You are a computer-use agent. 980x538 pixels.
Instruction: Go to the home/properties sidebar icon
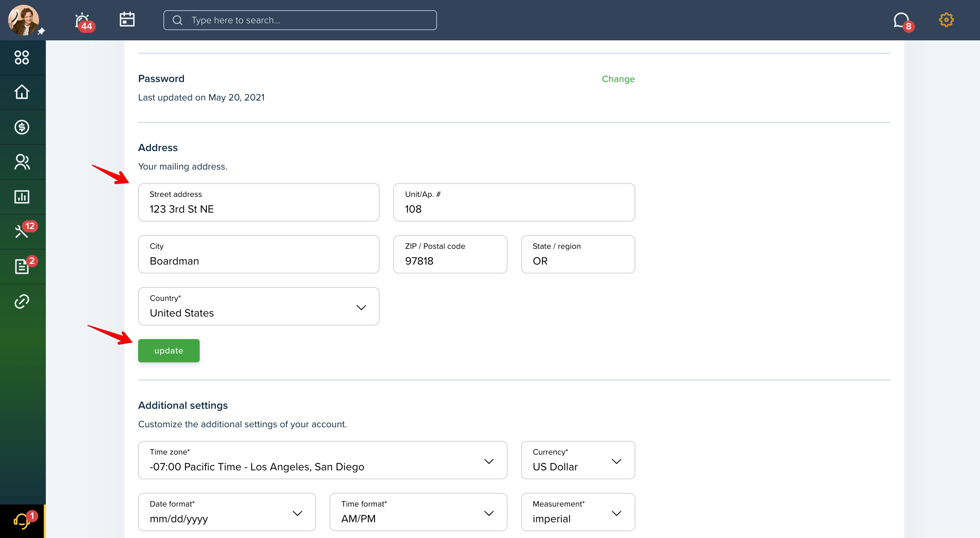[22, 92]
